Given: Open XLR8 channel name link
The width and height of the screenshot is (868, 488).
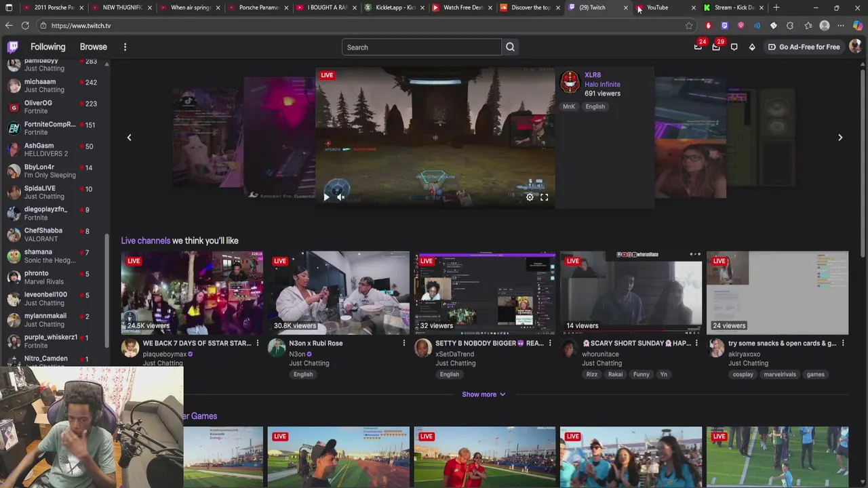Looking at the screenshot, I should click(x=593, y=75).
